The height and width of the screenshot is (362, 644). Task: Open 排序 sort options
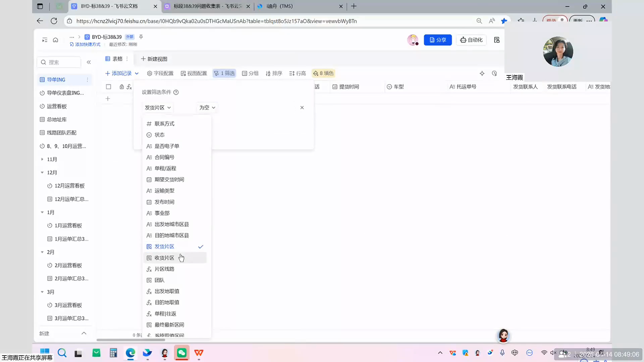pyautogui.click(x=274, y=73)
